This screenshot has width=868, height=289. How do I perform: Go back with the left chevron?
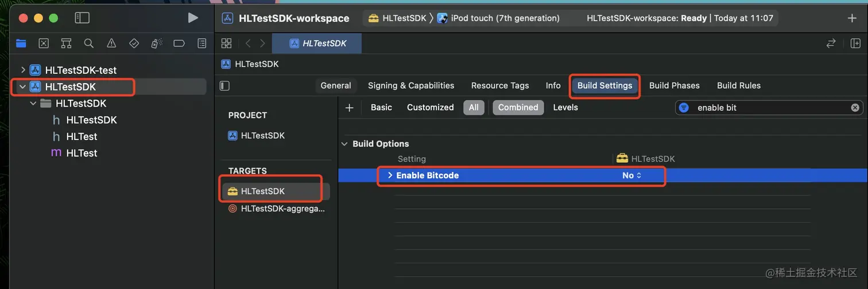(248, 43)
